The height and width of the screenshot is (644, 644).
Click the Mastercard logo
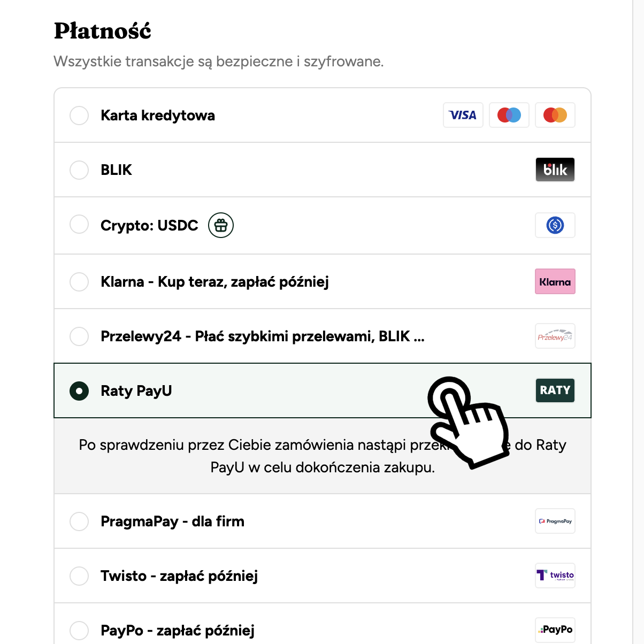tap(555, 115)
